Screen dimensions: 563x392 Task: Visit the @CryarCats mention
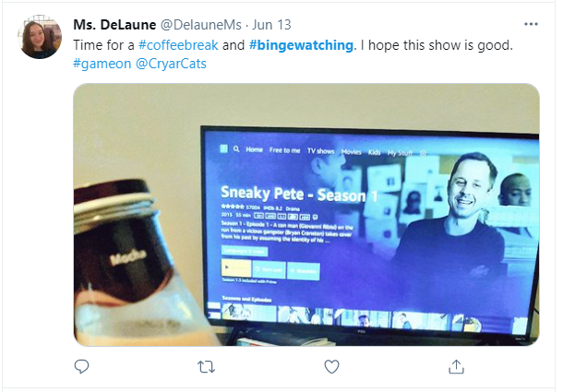point(177,64)
